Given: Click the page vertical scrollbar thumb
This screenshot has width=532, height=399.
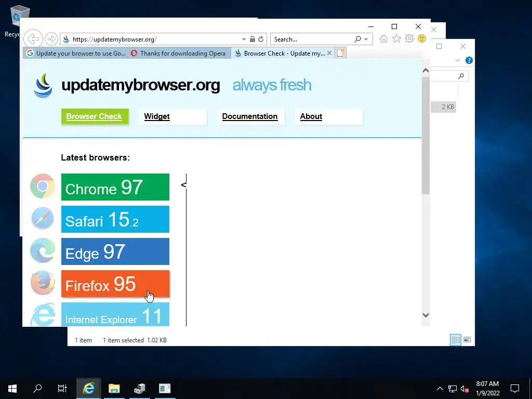Looking at the screenshot, I should pyautogui.click(x=425, y=136).
